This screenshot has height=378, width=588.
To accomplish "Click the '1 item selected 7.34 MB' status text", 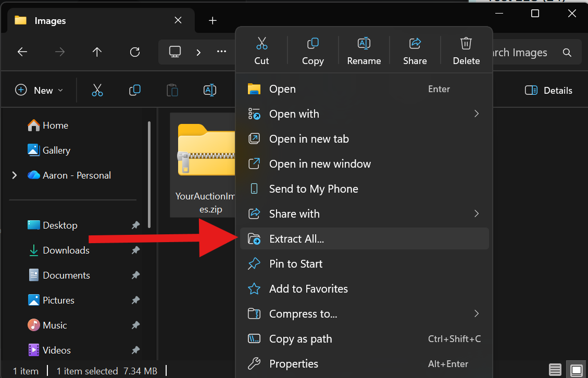I will pyautogui.click(x=106, y=371).
